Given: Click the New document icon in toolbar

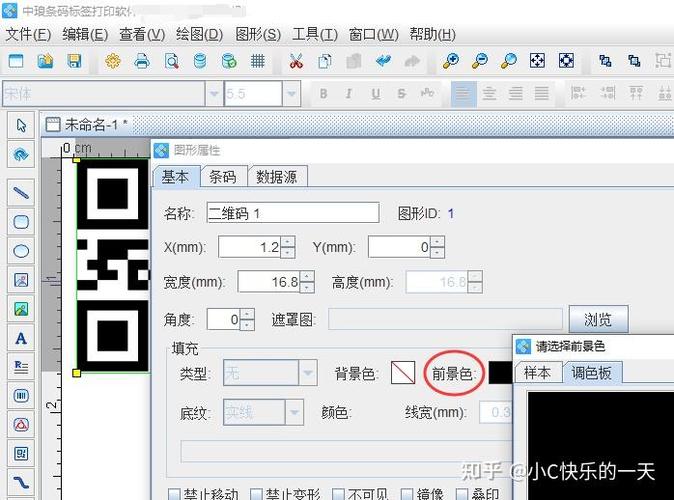Looking at the screenshot, I should coord(16,61).
